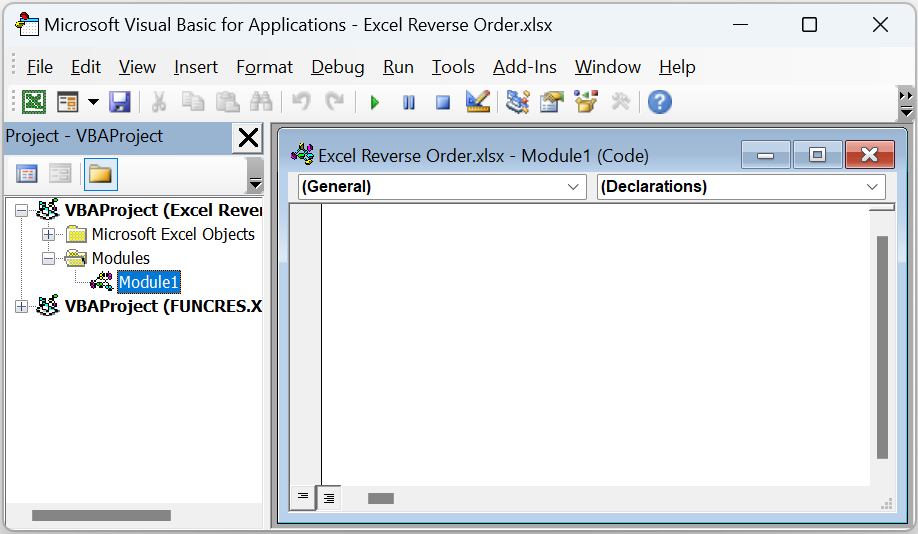The height and width of the screenshot is (534, 918).
Task: Open the Format menu
Action: click(265, 67)
